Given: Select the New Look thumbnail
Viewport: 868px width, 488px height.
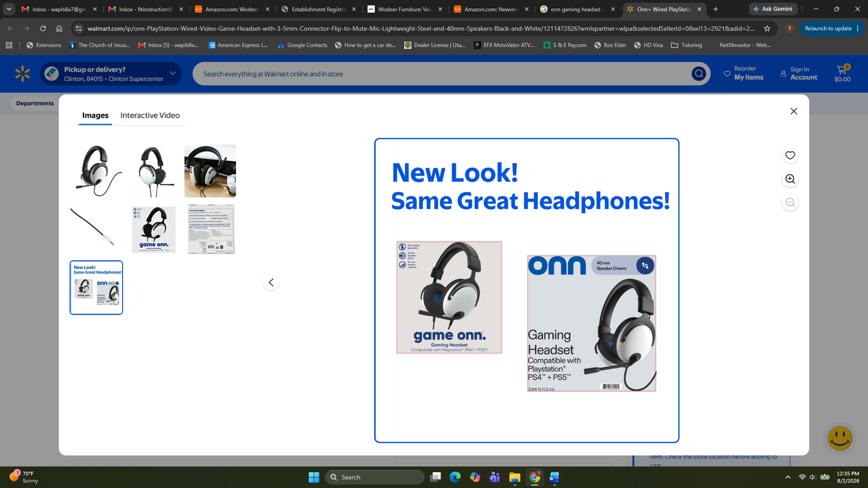Looking at the screenshot, I should coord(97,287).
